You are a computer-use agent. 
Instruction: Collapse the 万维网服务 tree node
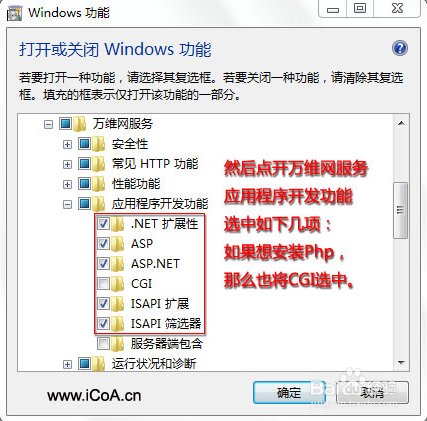click(x=48, y=124)
